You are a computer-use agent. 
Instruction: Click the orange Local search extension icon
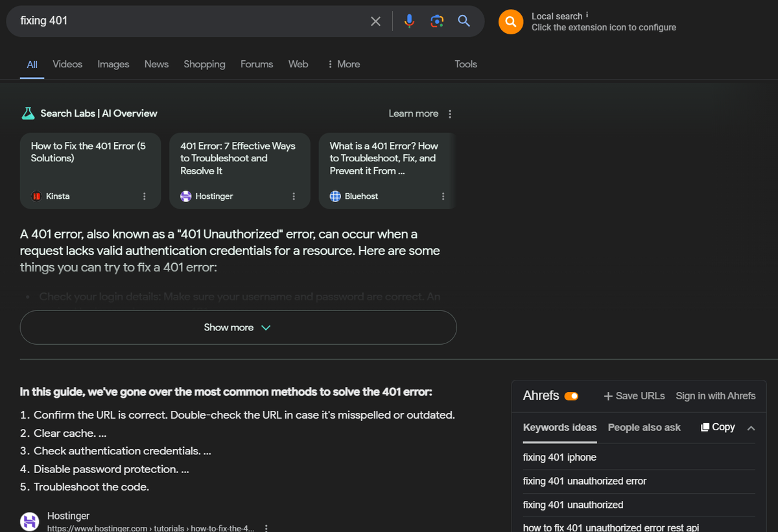point(511,22)
